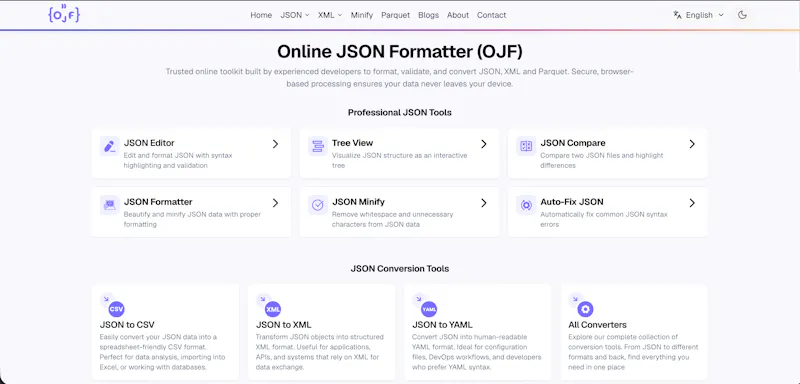Expand the JSON menu dropdown

tap(295, 15)
